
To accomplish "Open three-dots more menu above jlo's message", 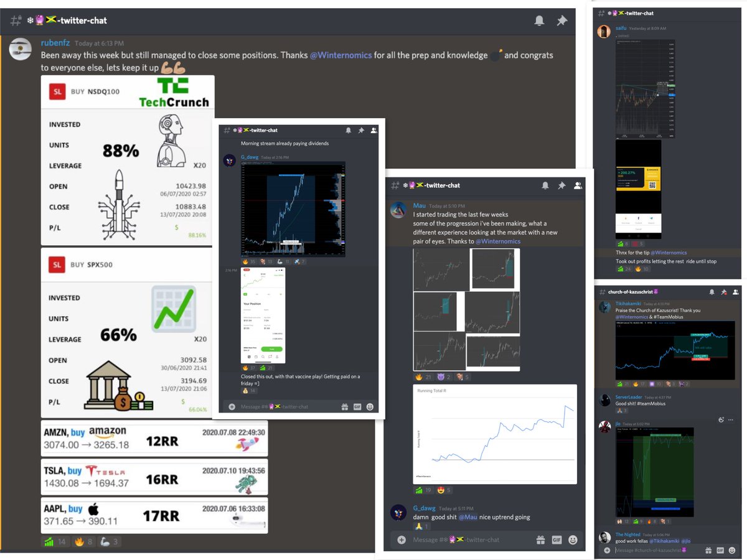I will 732,419.
